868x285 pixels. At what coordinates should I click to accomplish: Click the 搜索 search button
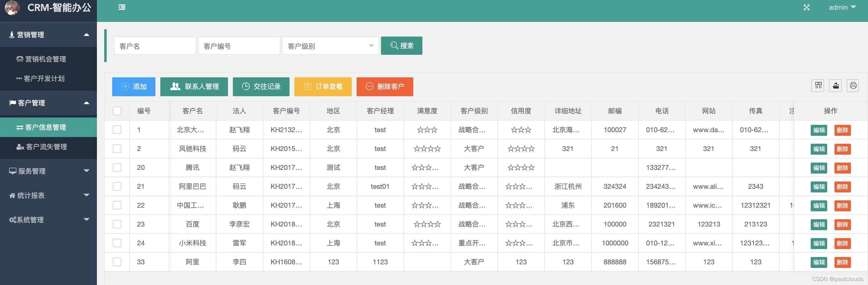401,45
